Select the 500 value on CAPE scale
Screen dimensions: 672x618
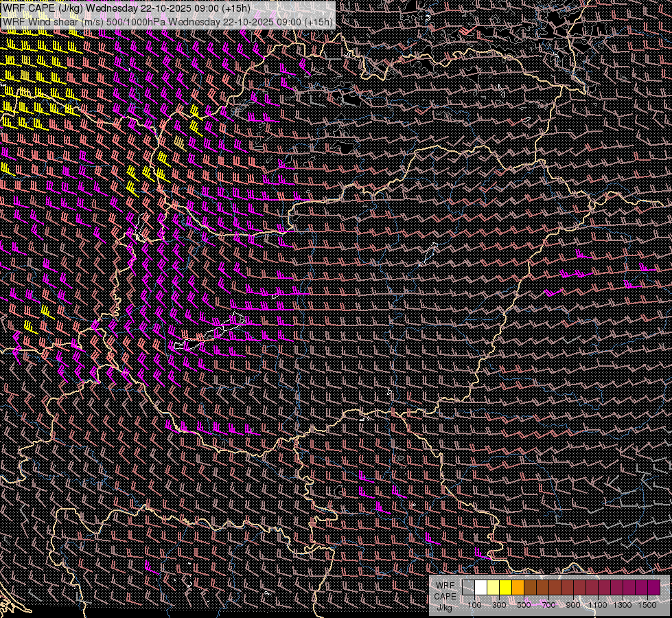(524, 605)
